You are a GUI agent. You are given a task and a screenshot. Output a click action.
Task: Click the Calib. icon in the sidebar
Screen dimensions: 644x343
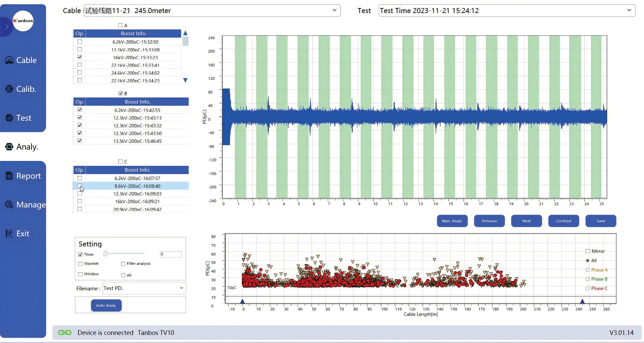pos(9,89)
